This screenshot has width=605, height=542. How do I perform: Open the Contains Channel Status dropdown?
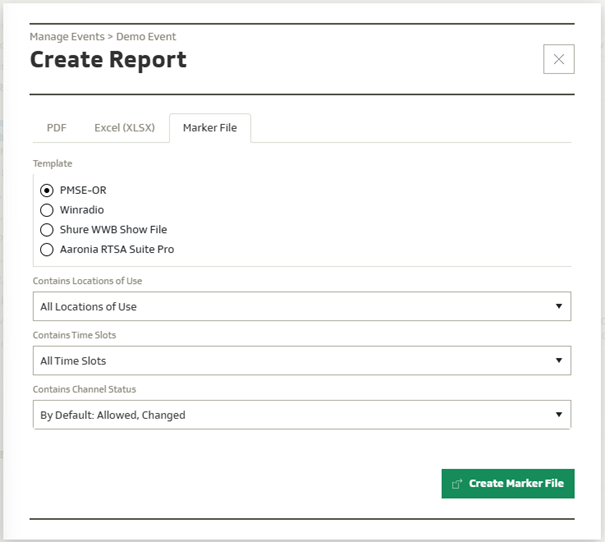click(301, 415)
